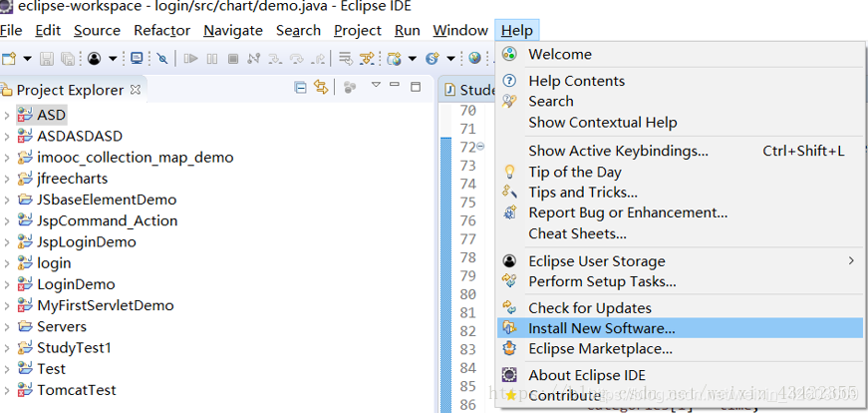Choose Report Bug or Enhancement
The height and width of the screenshot is (413, 868).
[x=681, y=212]
